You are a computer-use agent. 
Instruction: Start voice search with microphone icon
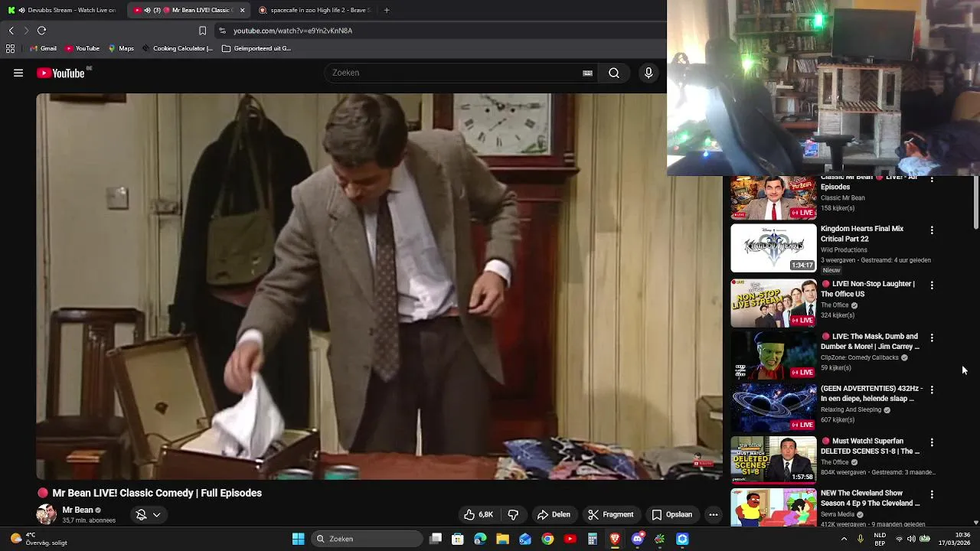pos(648,73)
